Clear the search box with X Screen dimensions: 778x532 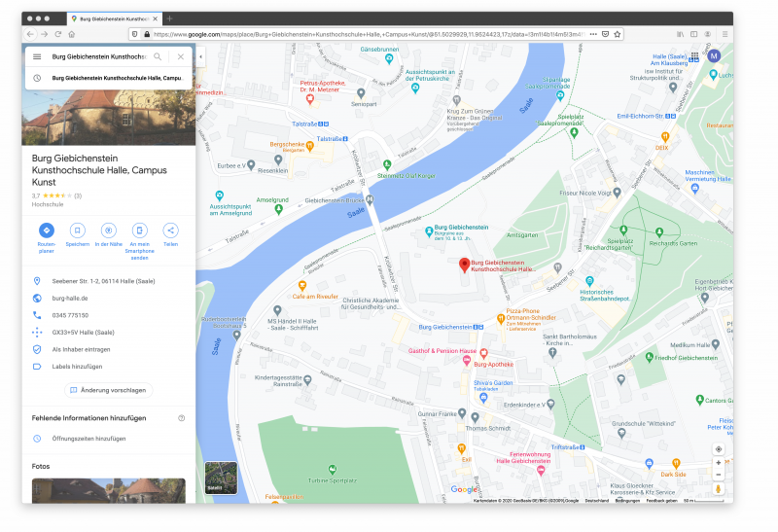180,57
